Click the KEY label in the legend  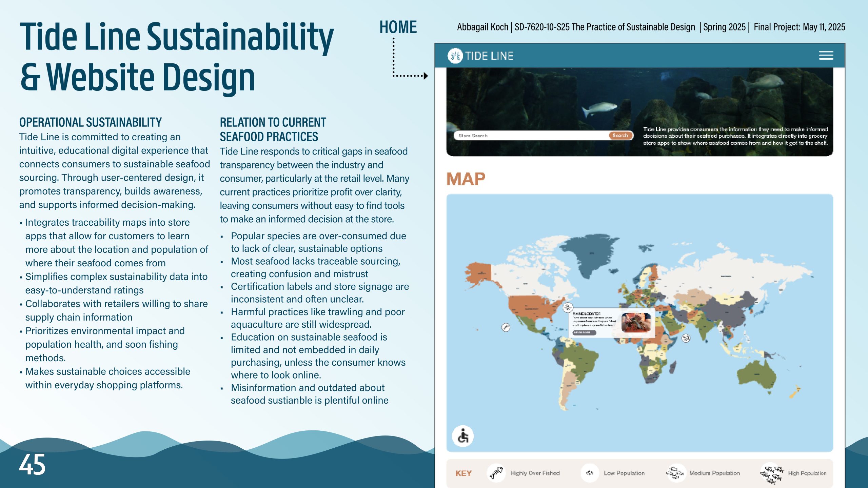(x=463, y=473)
